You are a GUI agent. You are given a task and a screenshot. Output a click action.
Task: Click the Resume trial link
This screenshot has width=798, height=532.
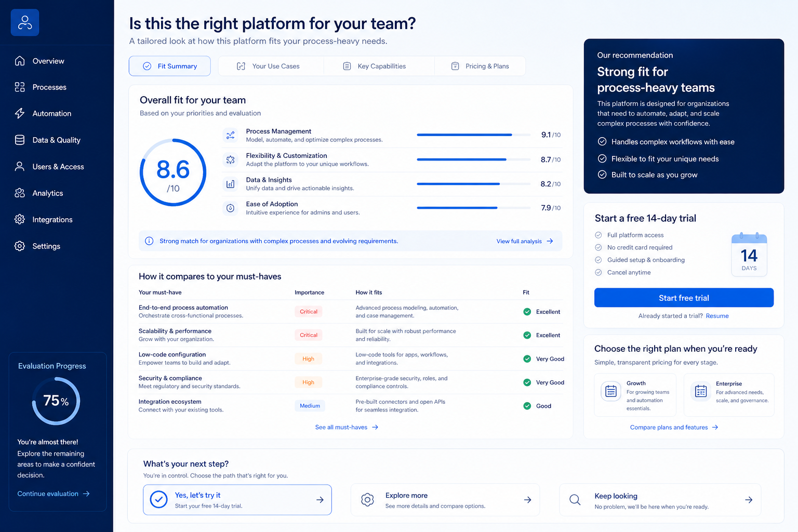point(717,316)
